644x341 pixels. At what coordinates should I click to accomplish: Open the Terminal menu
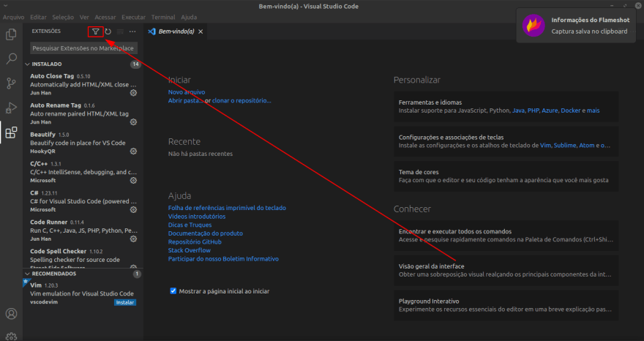point(163,18)
